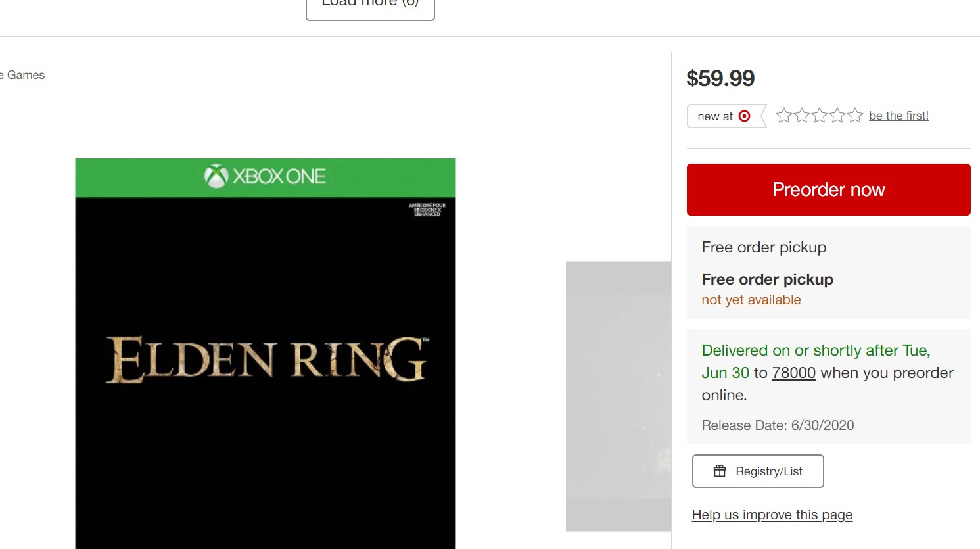Click the third rating star
The height and width of the screenshot is (549, 980).
tap(819, 116)
